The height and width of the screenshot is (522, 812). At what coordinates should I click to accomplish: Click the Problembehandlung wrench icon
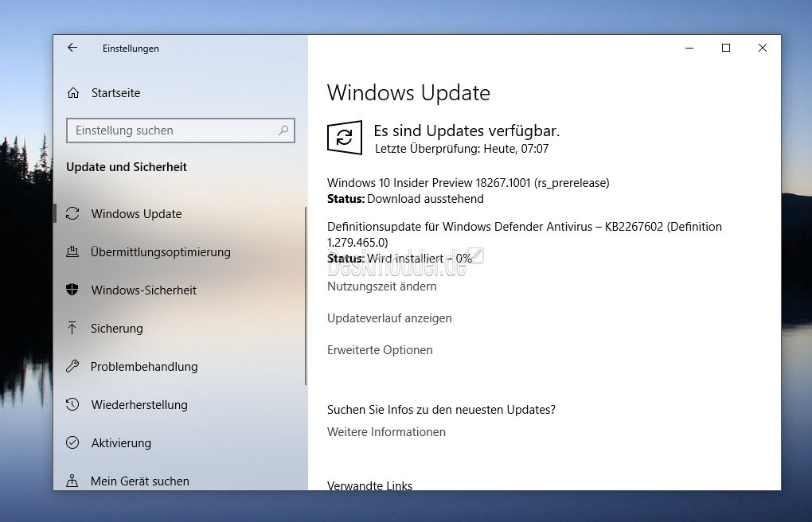(72, 366)
